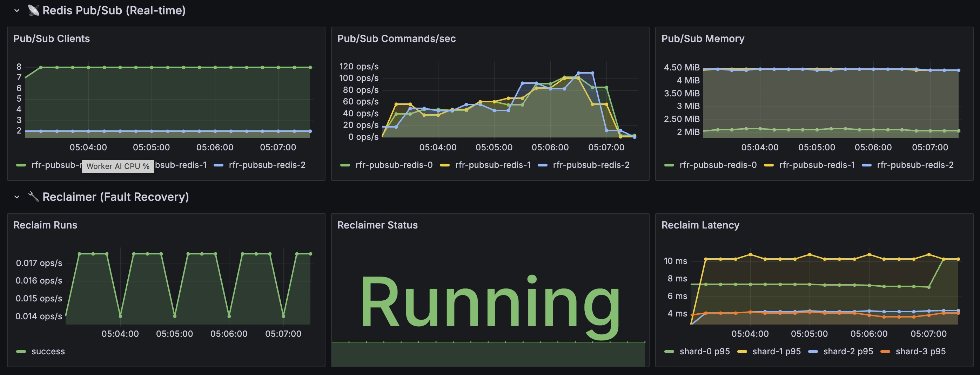Click yellow swatch for shard-1 p95
980x375 pixels.
click(x=742, y=352)
